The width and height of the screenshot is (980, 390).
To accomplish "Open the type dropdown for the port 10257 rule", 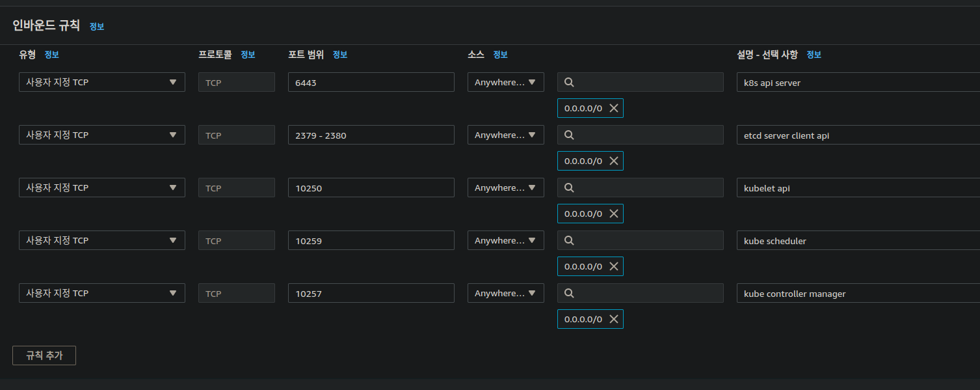I will [x=102, y=293].
